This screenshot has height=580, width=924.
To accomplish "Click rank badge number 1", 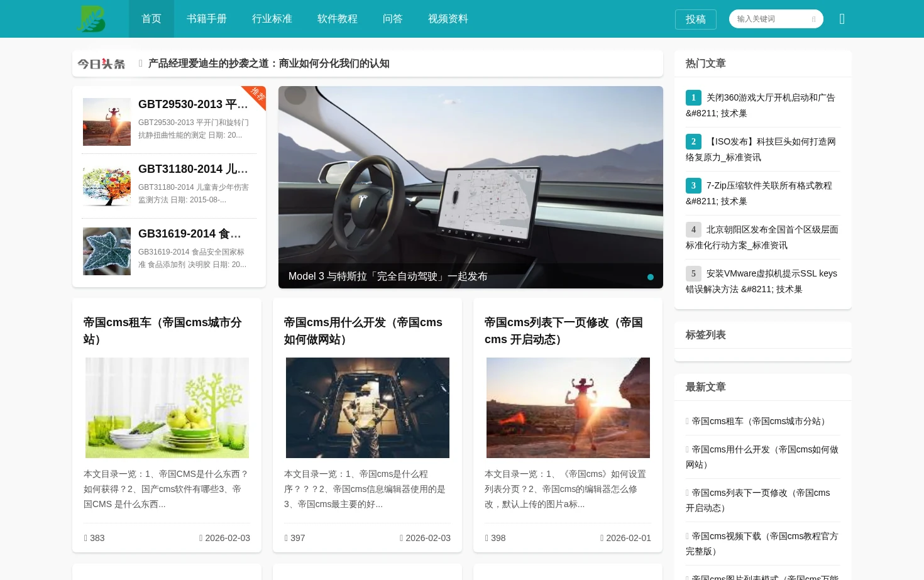I will 693,97.
